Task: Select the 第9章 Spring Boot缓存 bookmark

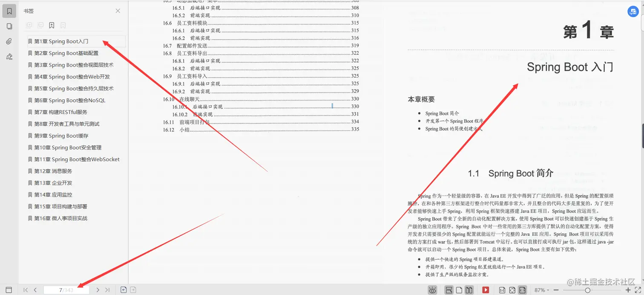Action: (56, 136)
